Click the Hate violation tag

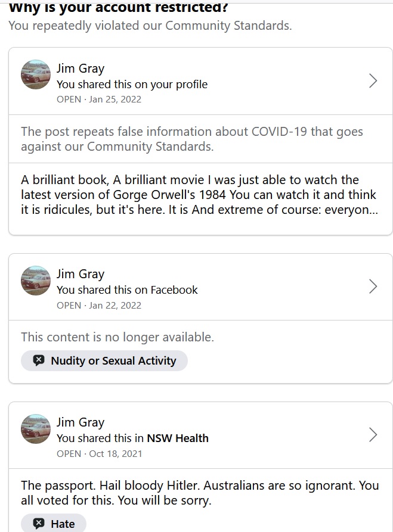(x=54, y=524)
